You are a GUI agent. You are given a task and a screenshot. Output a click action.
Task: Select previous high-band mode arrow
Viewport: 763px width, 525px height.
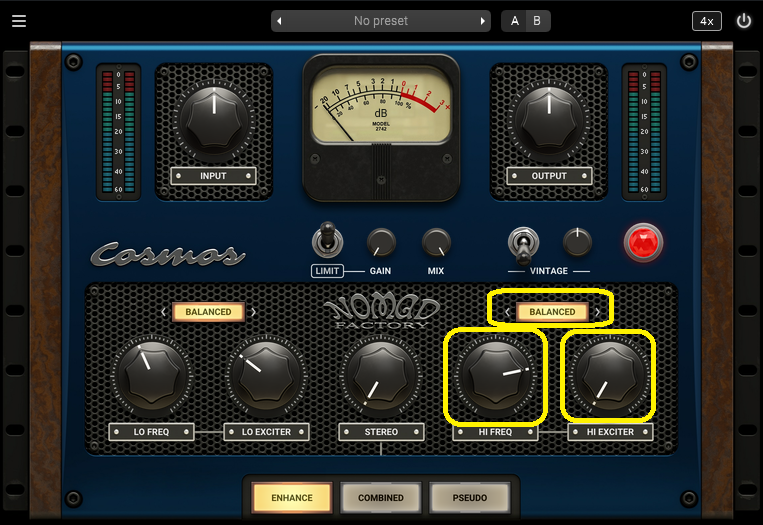point(507,312)
